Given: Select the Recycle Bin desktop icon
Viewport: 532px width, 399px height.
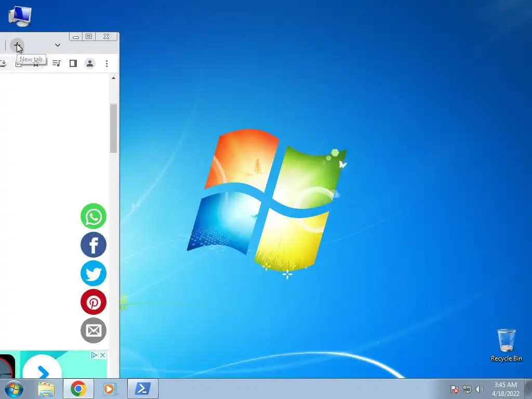Looking at the screenshot, I should [506, 345].
